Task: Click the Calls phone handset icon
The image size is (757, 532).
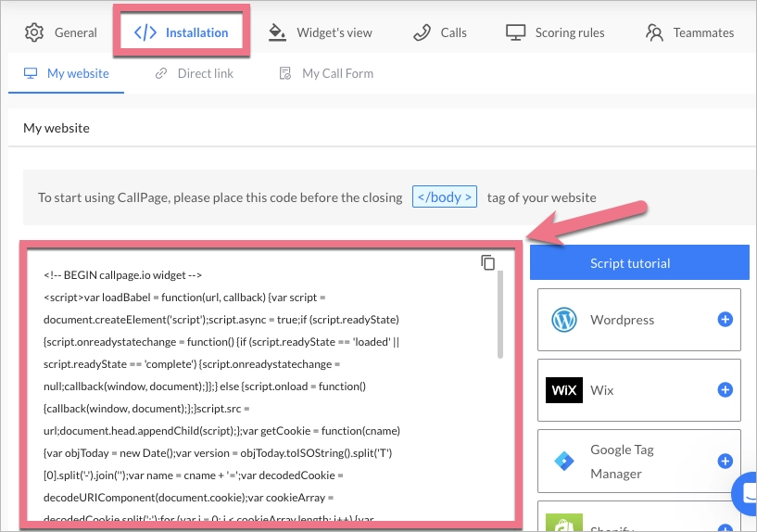Action: (422, 32)
